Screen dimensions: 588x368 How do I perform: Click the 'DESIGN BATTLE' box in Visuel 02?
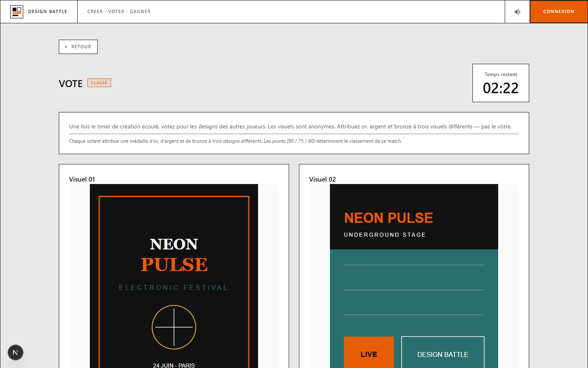point(443,352)
